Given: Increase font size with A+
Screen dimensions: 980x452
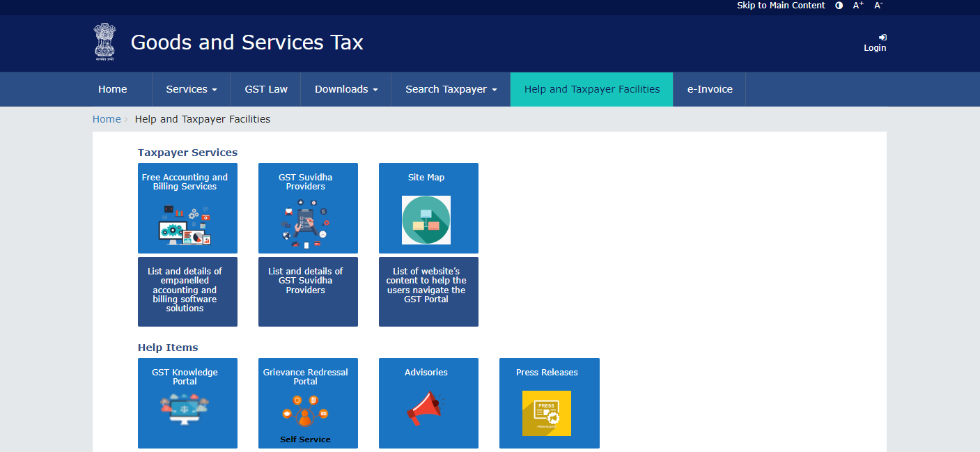Looking at the screenshot, I should pos(858,6).
